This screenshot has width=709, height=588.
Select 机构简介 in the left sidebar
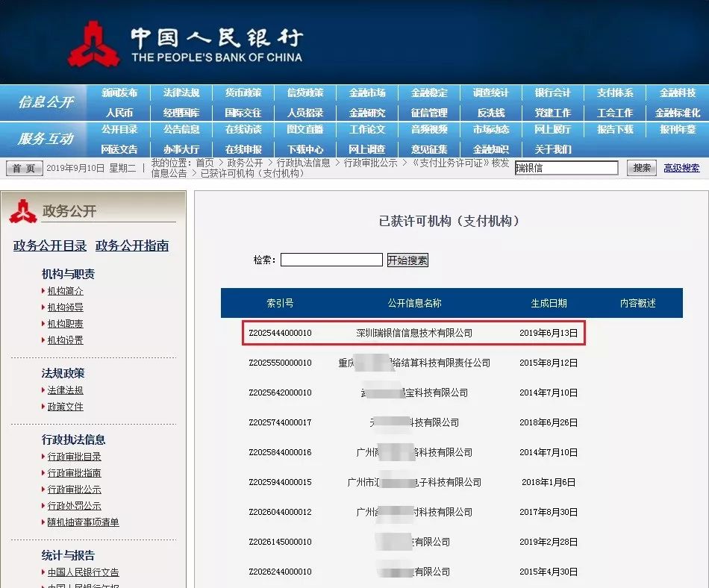click(66, 291)
